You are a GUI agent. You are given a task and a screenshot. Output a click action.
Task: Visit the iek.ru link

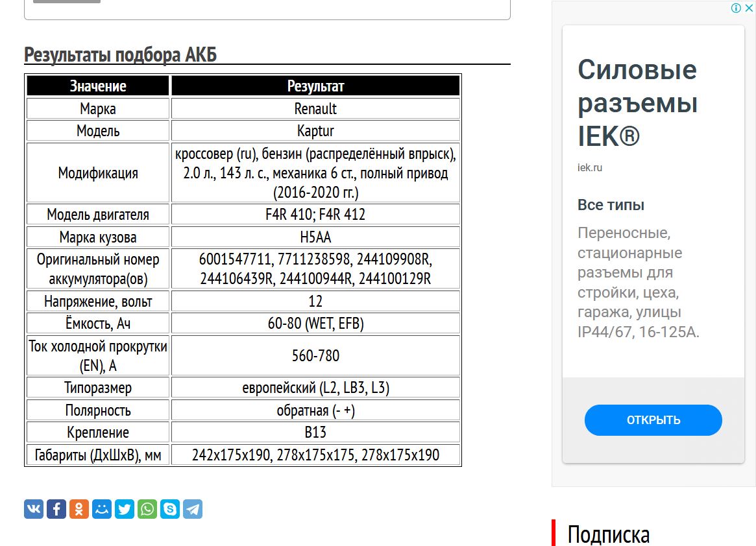589,167
